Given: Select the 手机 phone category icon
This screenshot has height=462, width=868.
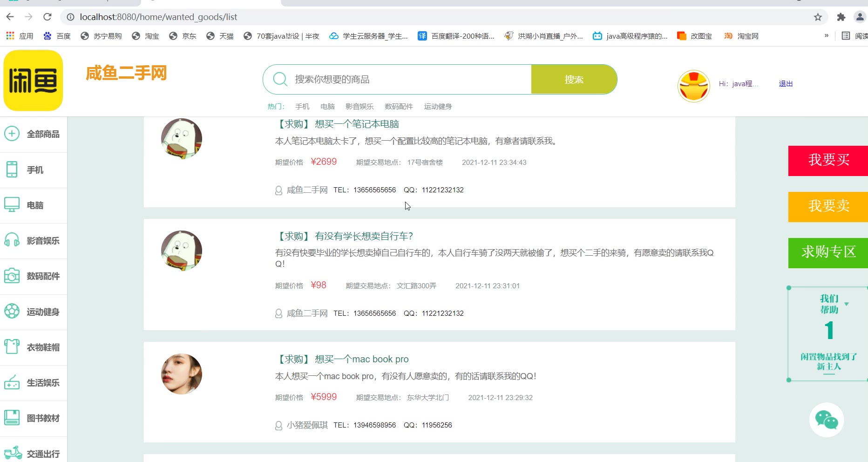Looking at the screenshot, I should 12,170.
